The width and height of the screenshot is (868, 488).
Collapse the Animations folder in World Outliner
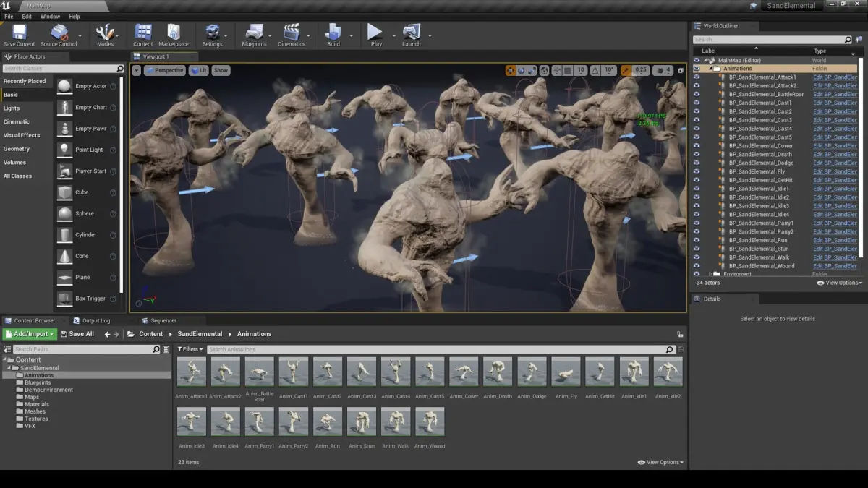[x=710, y=69]
